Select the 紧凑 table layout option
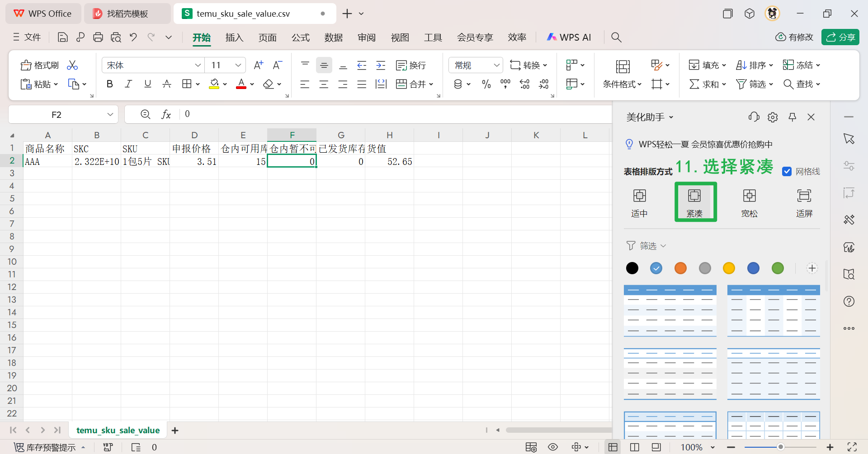Screen dimensions: 868x454 point(695,201)
